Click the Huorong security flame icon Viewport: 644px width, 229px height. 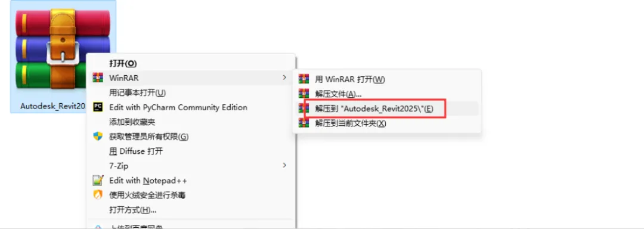coord(98,195)
